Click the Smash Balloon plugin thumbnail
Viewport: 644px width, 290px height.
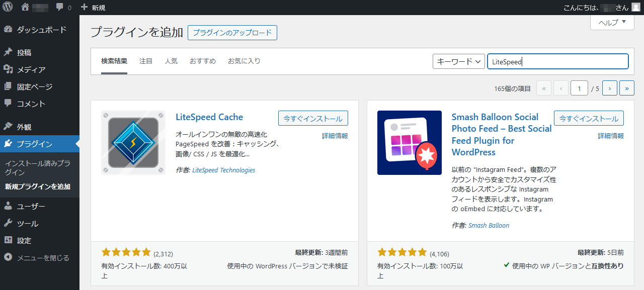(410, 143)
